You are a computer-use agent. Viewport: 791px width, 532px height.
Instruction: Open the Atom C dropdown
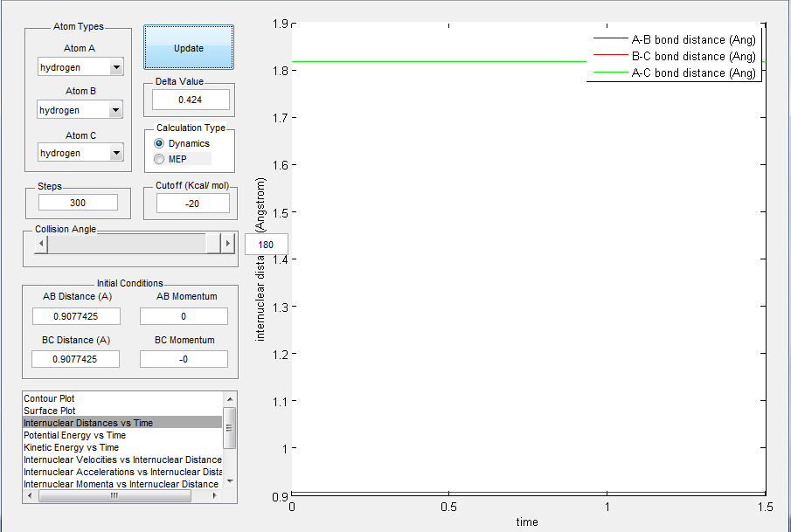pyautogui.click(x=80, y=153)
